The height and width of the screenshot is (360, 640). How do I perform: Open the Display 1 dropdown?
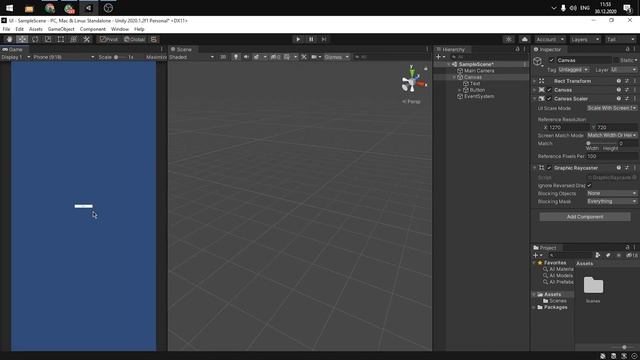click(x=16, y=57)
